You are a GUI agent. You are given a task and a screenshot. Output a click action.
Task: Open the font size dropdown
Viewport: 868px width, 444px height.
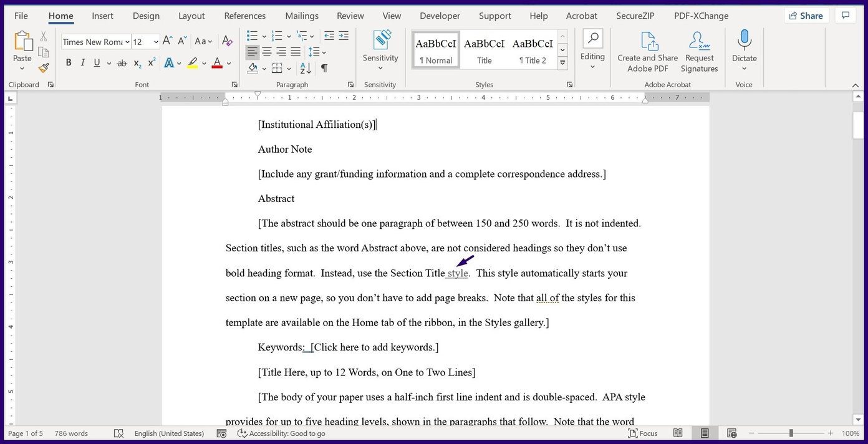tap(155, 42)
